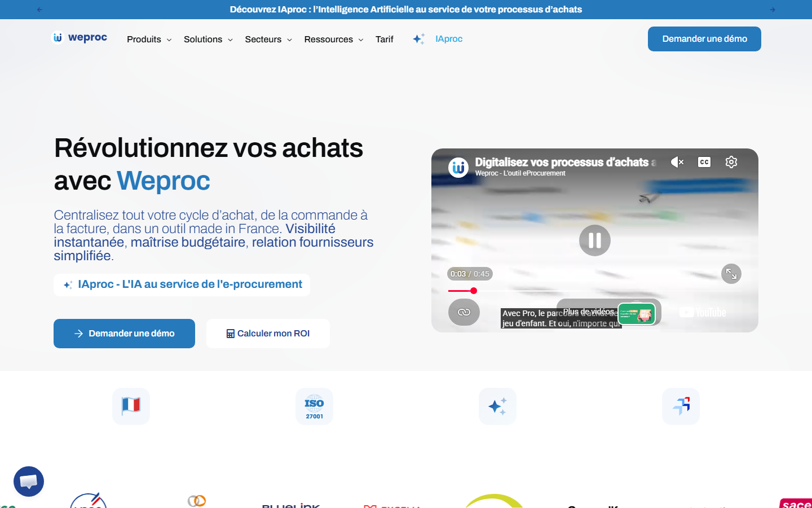Click the blue and red arrows icon
The width and height of the screenshot is (812, 508).
[681, 406]
